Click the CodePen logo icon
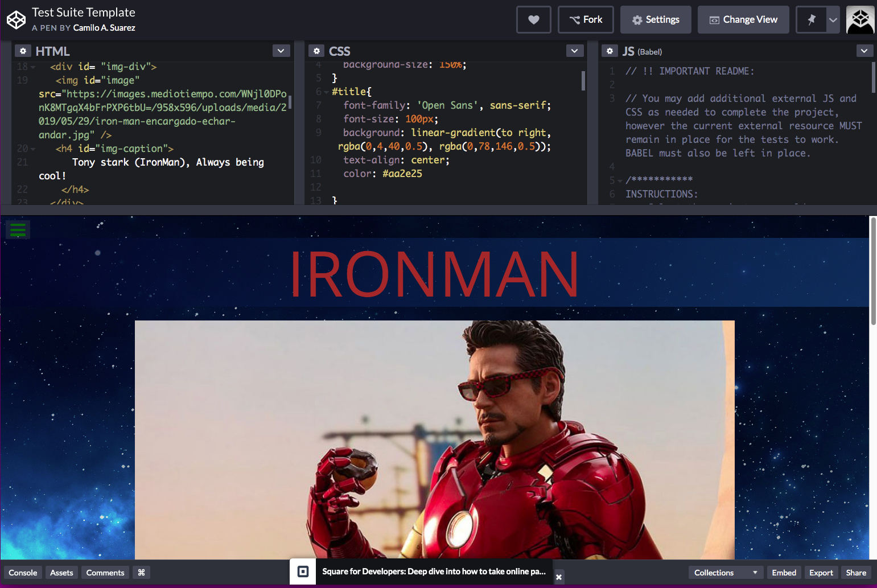The image size is (877, 588). tap(16, 20)
